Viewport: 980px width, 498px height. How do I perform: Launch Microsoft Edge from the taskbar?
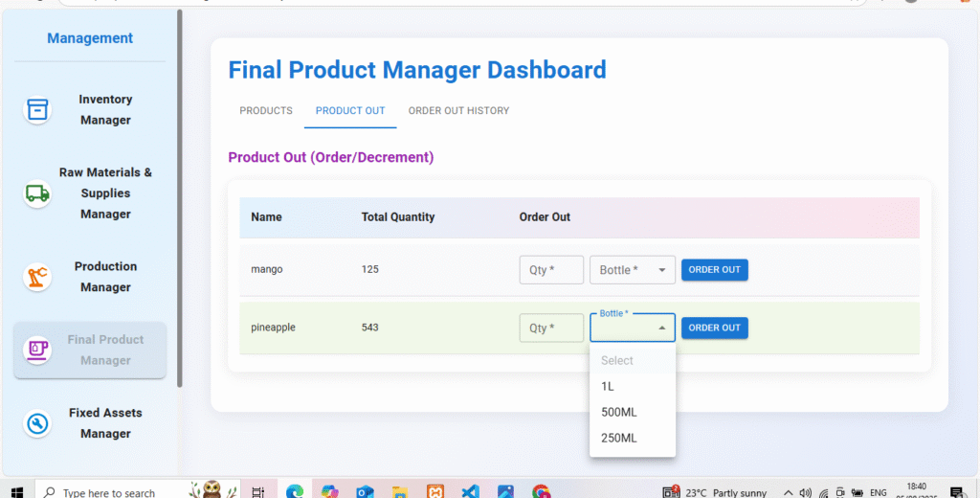click(295, 491)
